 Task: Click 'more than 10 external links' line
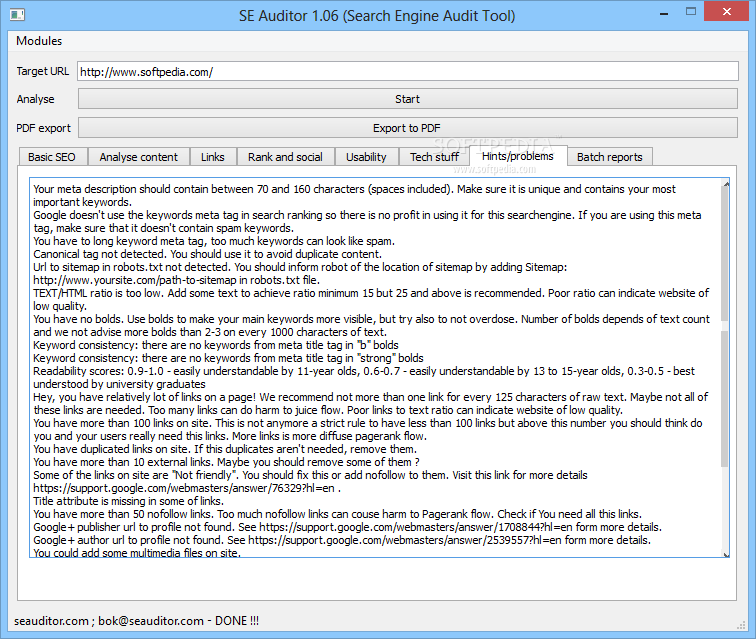pyautogui.click(x=226, y=462)
